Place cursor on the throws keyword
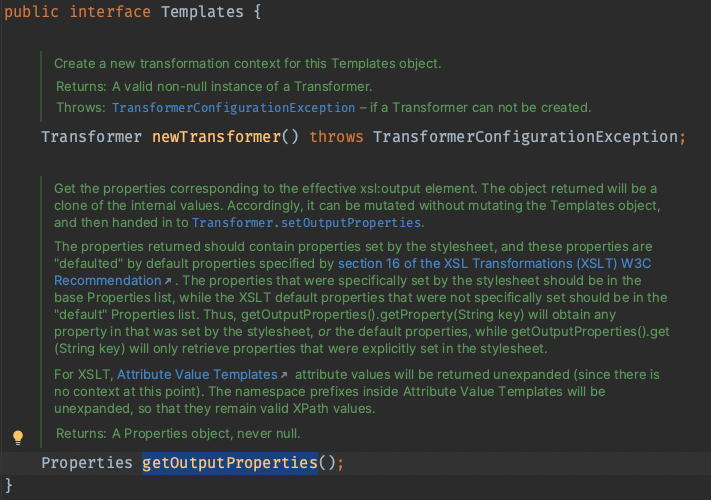711x500 pixels. (336, 136)
